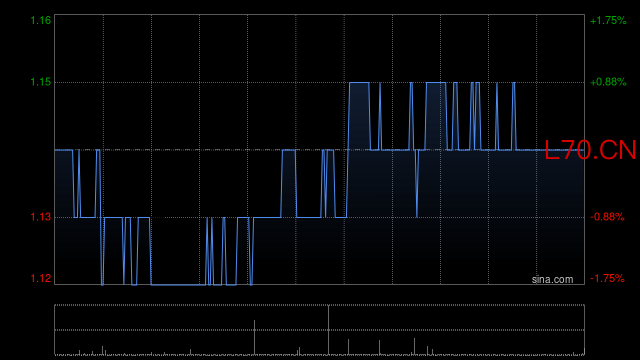
Task: Click the 1.15 price axis label
Action: pos(41,82)
